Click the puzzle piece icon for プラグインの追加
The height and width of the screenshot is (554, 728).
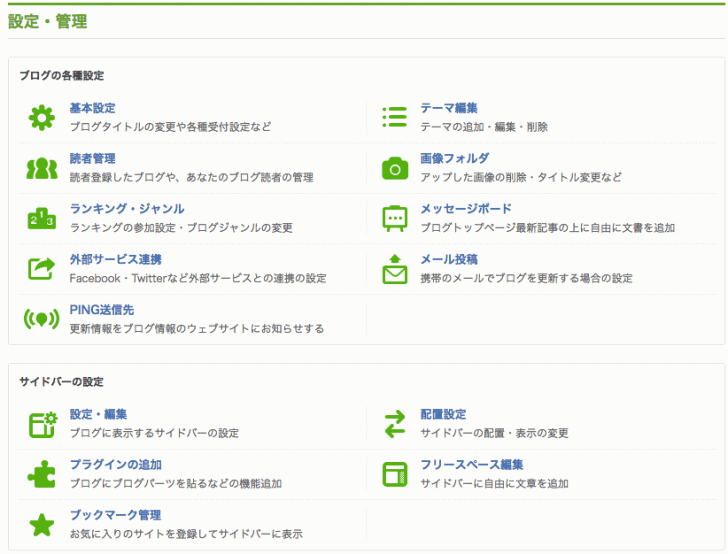click(41, 474)
